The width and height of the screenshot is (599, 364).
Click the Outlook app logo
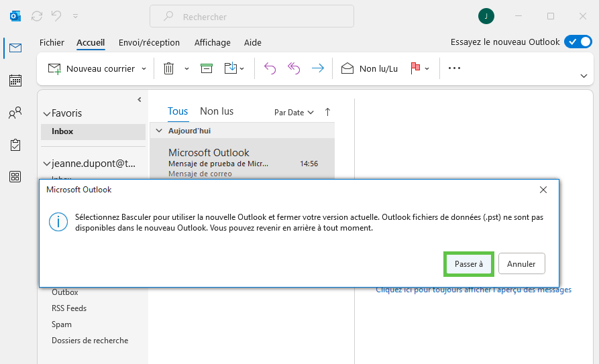(x=15, y=16)
